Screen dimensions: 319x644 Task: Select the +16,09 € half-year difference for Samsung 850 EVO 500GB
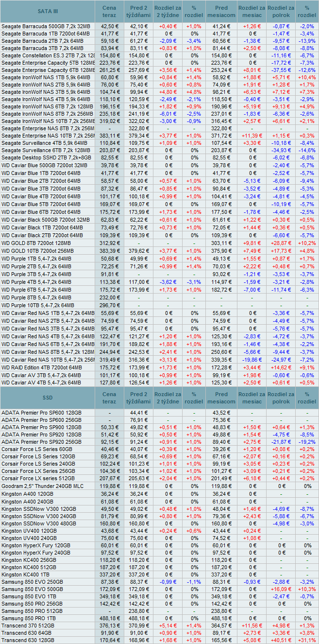(x=280, y=590)
